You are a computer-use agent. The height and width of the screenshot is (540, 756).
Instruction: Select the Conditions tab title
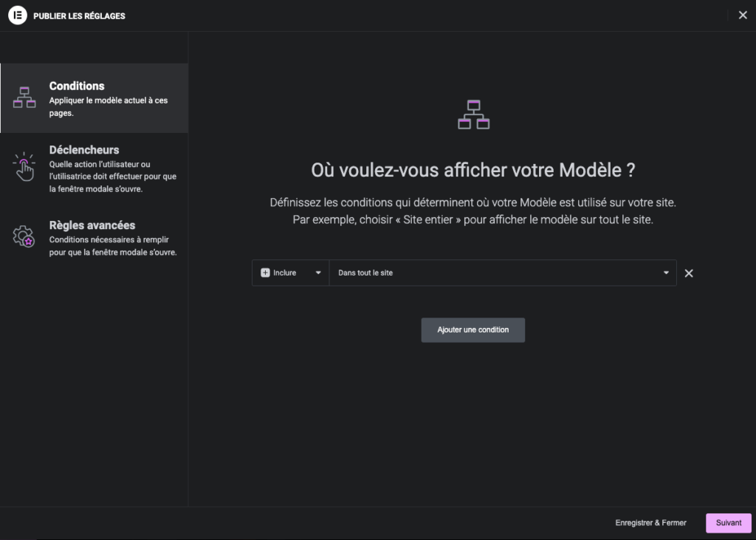(77, 86)
